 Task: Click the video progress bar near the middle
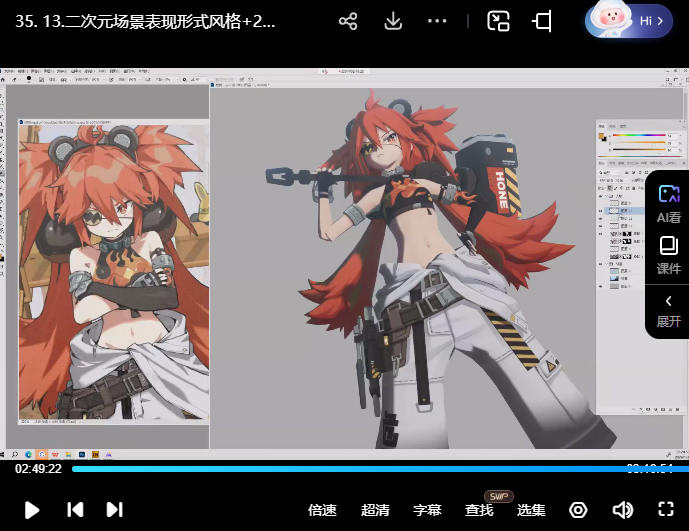tap(344, 469)
